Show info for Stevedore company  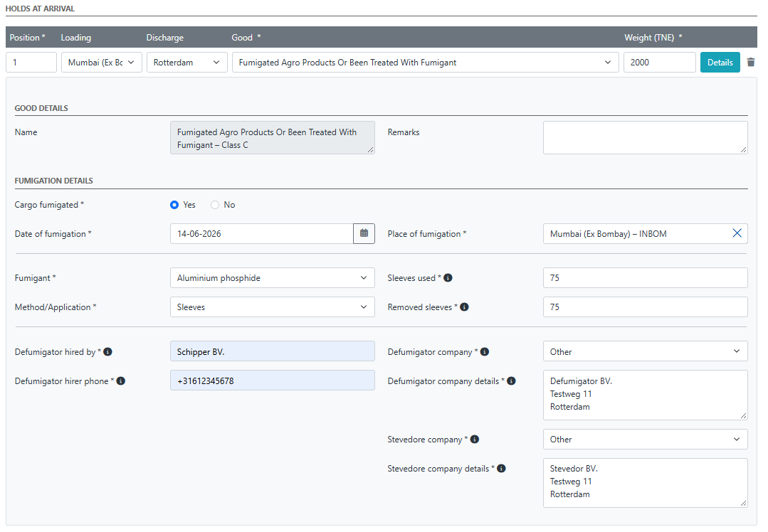[475, 439]
